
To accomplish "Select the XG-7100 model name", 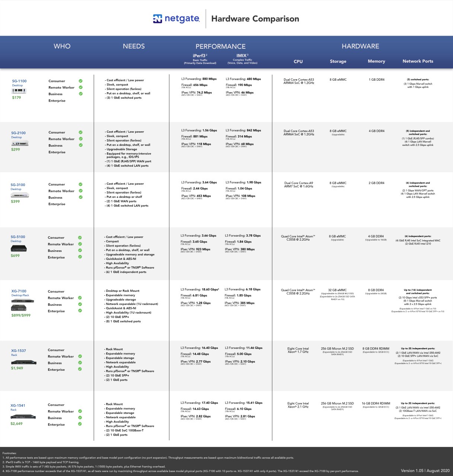I will pyautogui.click(x=19, y=291).
